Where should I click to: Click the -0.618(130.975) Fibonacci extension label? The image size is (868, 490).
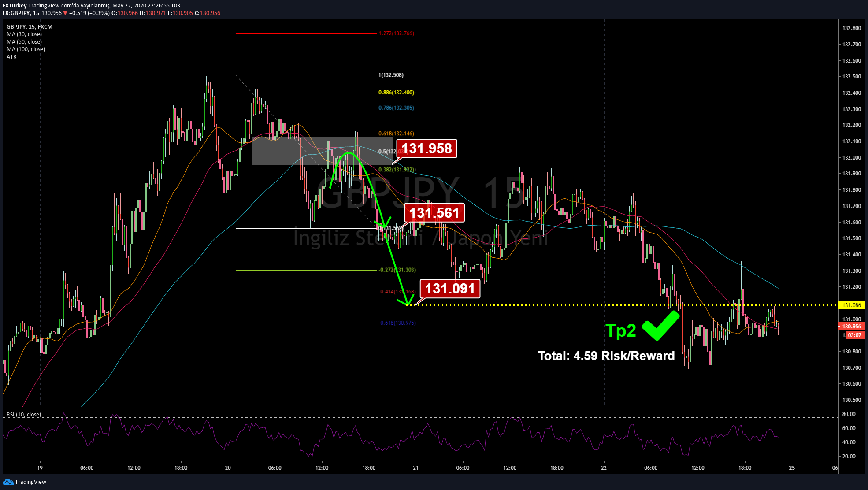[x=397, y=323]
